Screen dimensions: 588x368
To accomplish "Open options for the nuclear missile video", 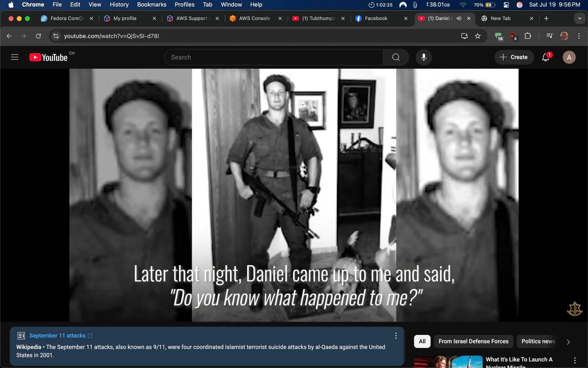I will pyautogui.click(x=575, y=360).
